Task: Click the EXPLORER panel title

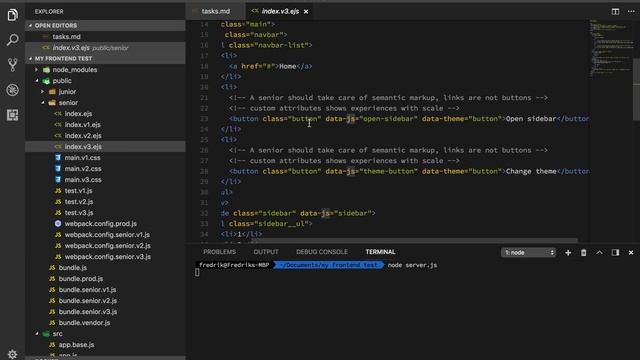Action: [x=49, y=11]
